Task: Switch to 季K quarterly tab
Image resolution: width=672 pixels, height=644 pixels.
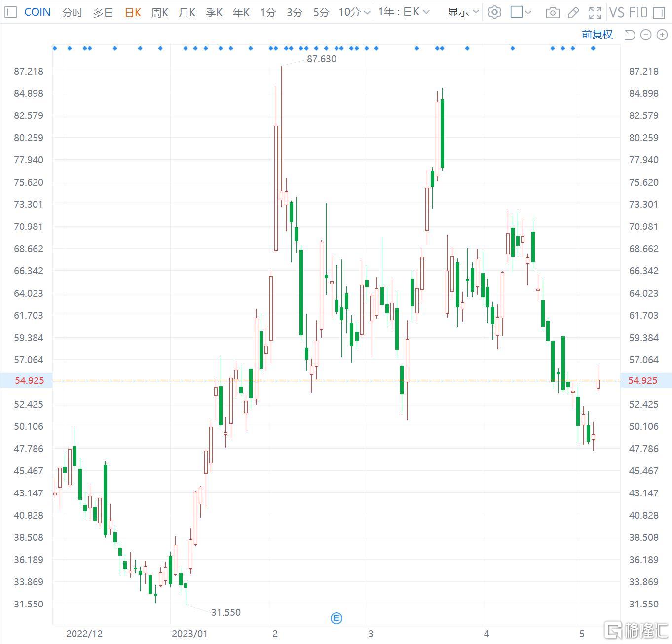Action: [x=214, y=12]
